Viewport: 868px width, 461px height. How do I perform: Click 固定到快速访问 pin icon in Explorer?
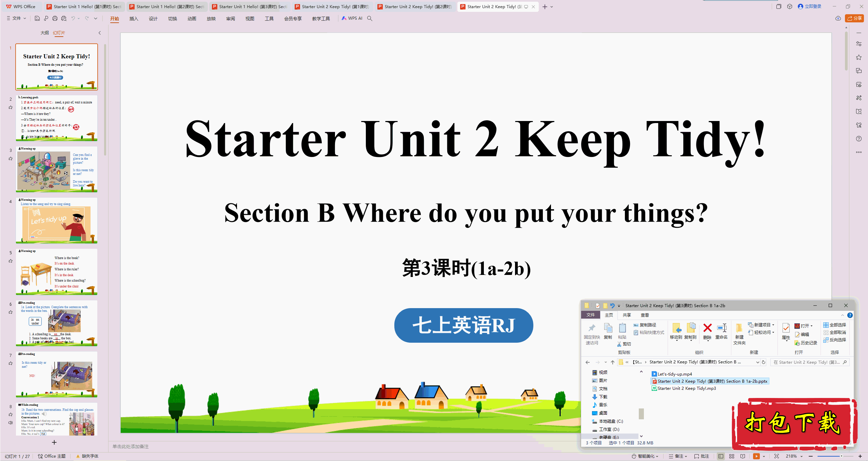592,334
